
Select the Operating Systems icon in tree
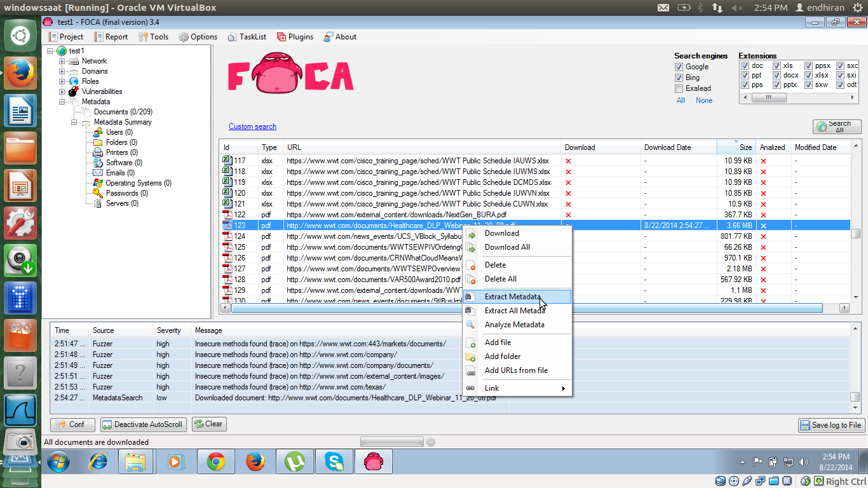(x=98, y=183)
